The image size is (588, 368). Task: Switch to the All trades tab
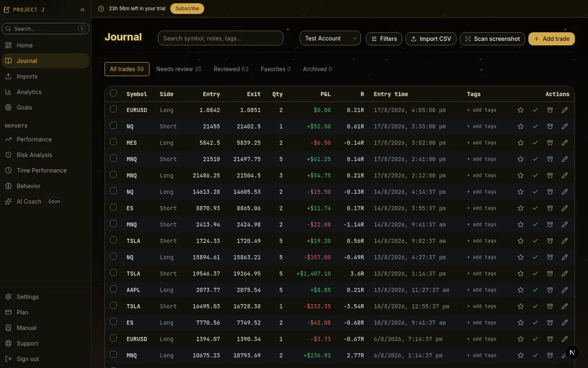(127, 69)
